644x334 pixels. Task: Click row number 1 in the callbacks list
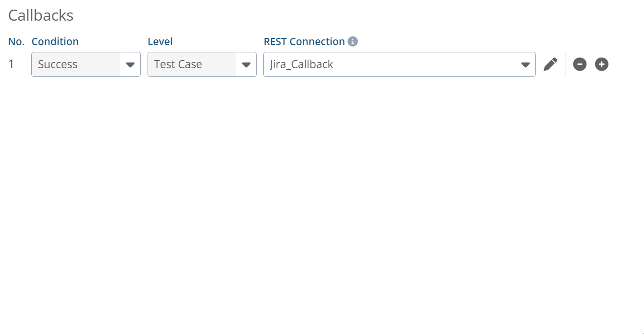12,64
